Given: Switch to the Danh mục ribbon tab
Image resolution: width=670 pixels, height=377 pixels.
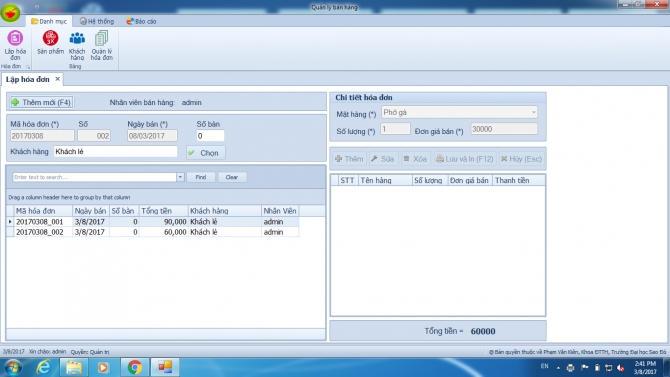Looking at the screenshot, I should [49, 21].
